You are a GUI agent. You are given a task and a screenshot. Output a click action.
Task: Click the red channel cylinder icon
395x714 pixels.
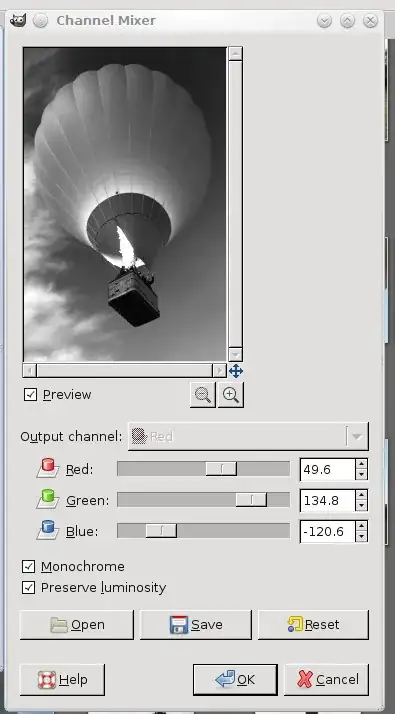pyautogui.click(x=48, y=468)
